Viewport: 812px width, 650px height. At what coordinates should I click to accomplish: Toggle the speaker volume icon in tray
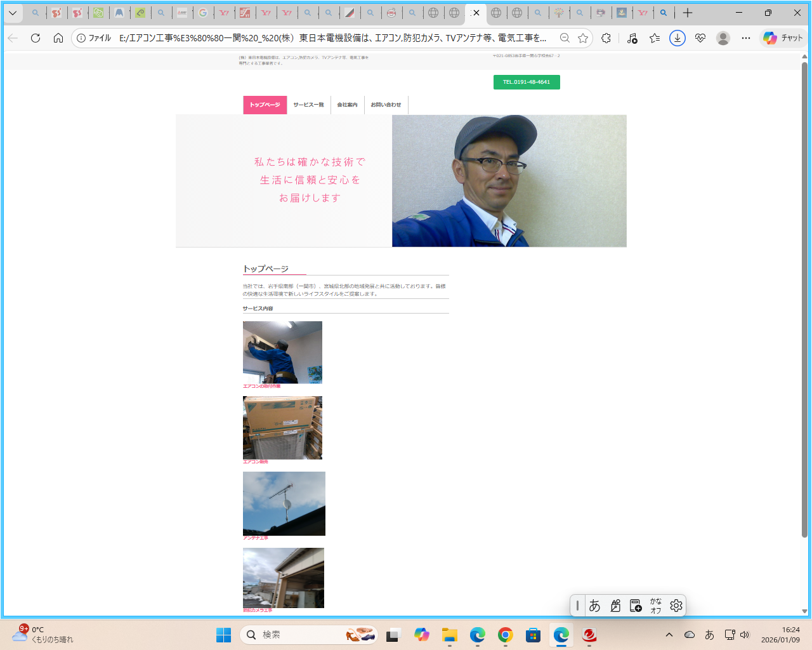click(x=745, y=635)
